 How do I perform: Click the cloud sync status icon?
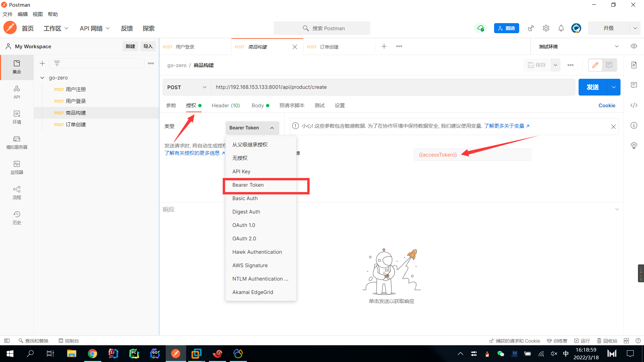tap(481, 28)
